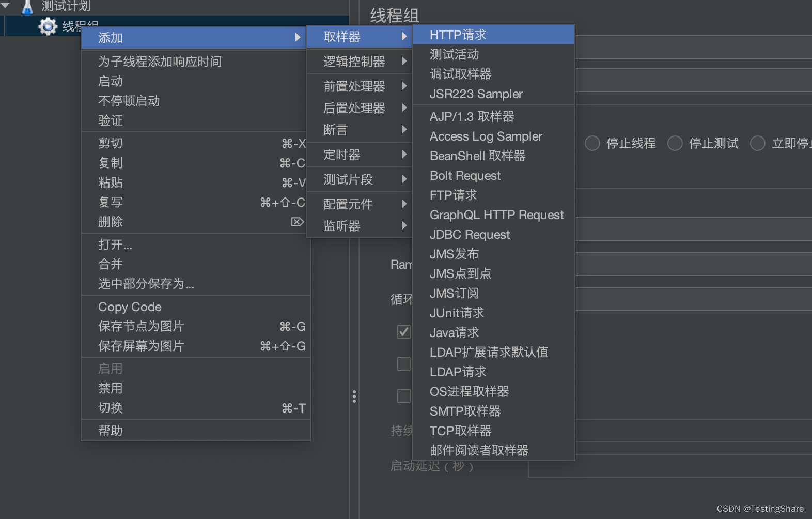
Task: Click the thread group gear icon
Action: [48, 26]
